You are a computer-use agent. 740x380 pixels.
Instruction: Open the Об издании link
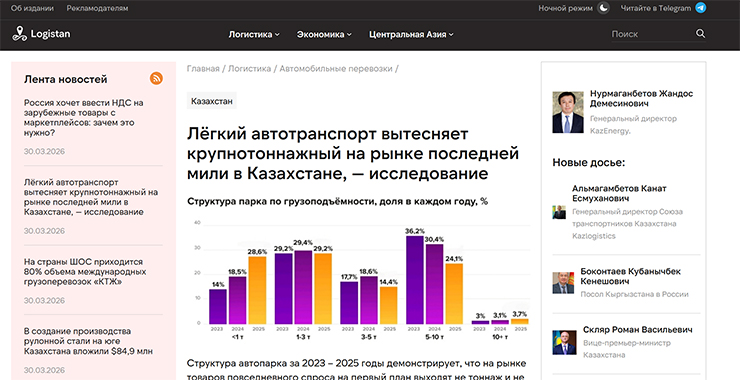coord(33,8)
